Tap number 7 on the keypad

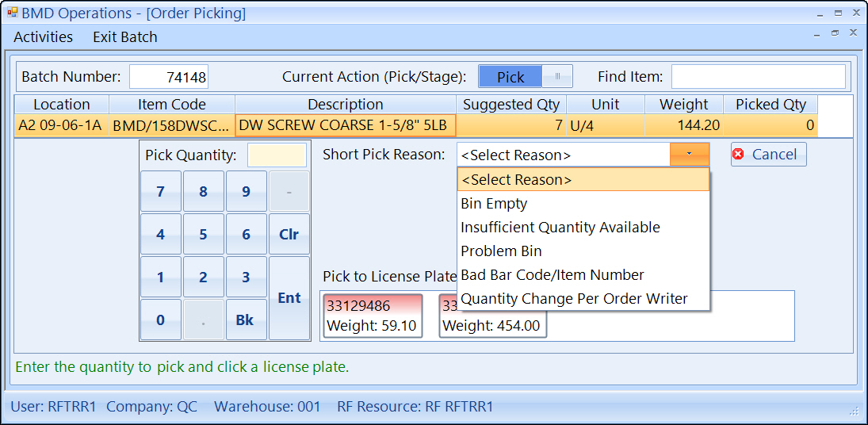click(161, 192)
